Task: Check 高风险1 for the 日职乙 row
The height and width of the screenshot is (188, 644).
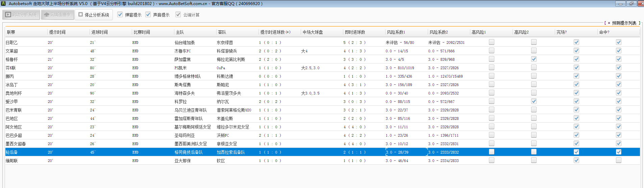Action: [491, 42]
